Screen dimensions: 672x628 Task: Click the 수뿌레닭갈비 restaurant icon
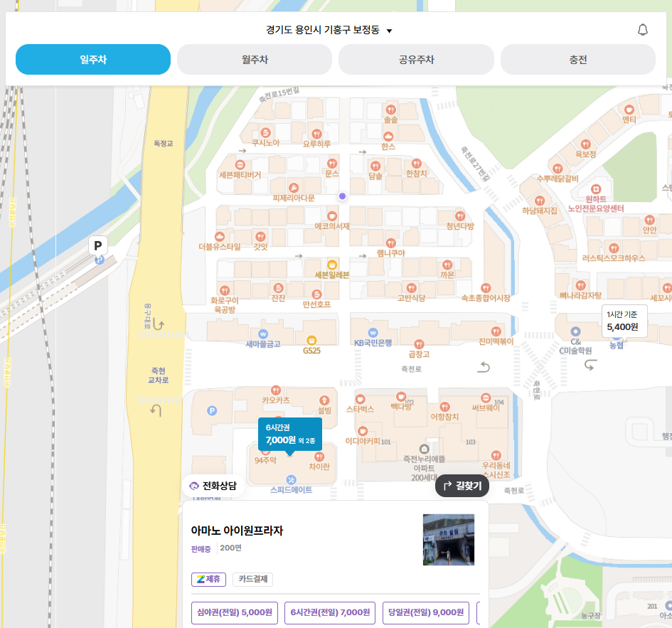(x=557, y=169)
